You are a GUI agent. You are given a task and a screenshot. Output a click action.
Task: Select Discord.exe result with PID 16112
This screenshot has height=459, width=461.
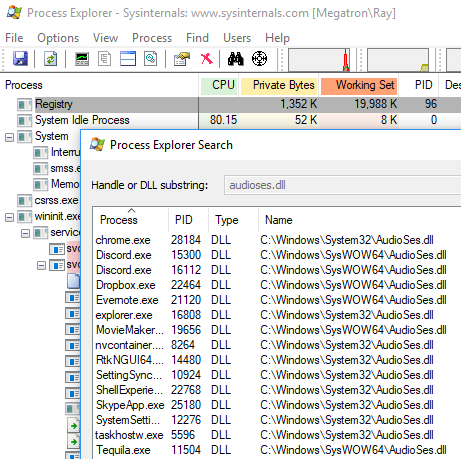(x=277, y=270)
